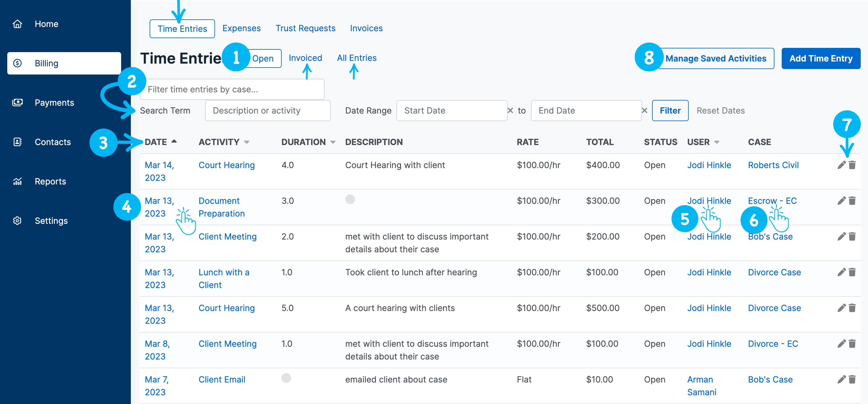The image size is (868, 404).
Task: Delete the Divorce - EC time entry
Action: 852,344
